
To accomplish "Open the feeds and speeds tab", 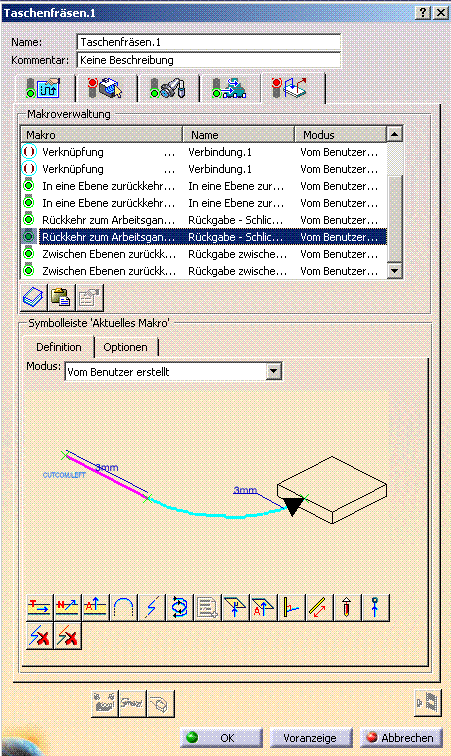I will (230, 88).
